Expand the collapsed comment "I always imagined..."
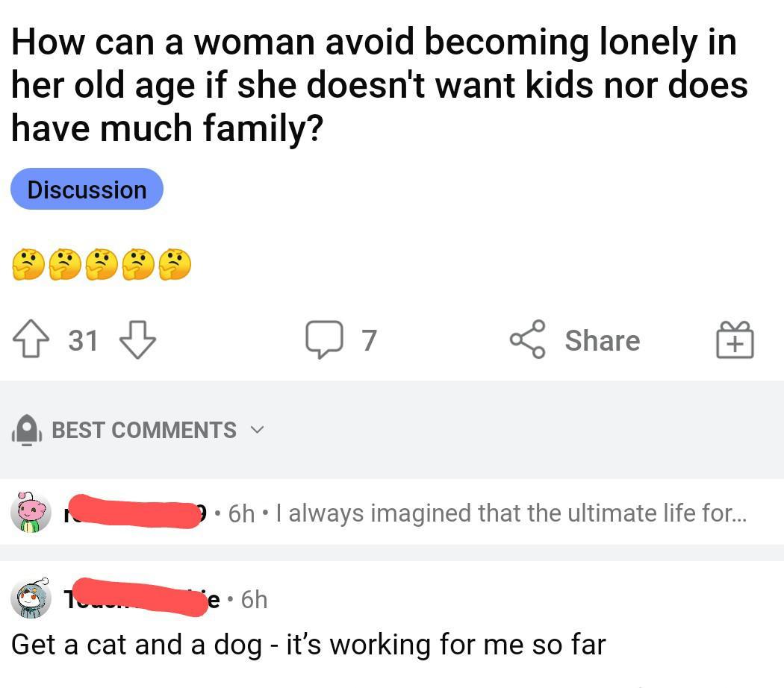Viewport: 784px width, 688px height. (x=511, y=513)
